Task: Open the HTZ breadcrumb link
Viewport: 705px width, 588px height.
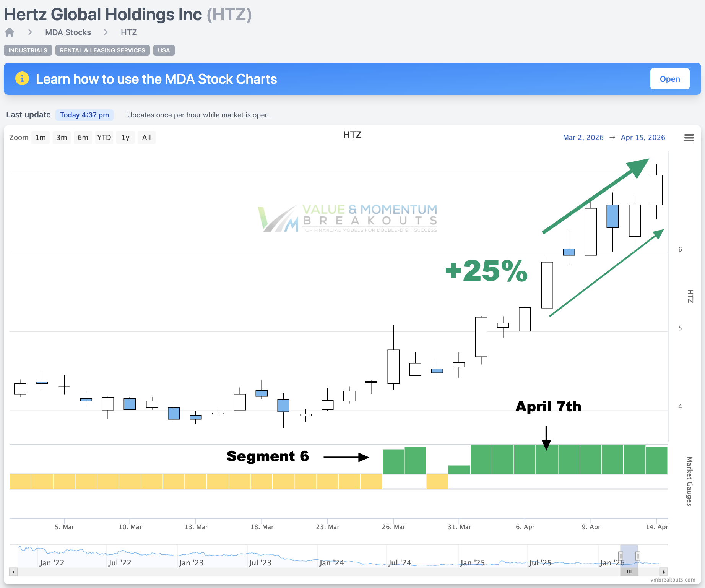Action: [x=129, y=32]
